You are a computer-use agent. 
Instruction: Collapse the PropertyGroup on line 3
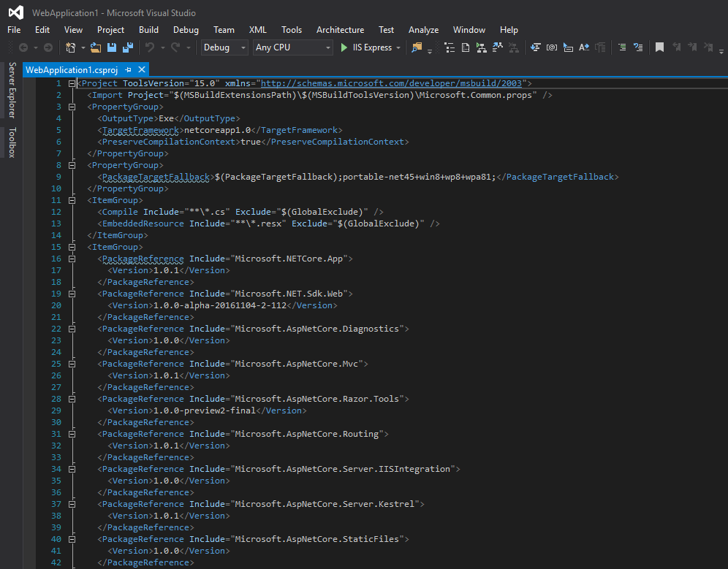point(72,107)
